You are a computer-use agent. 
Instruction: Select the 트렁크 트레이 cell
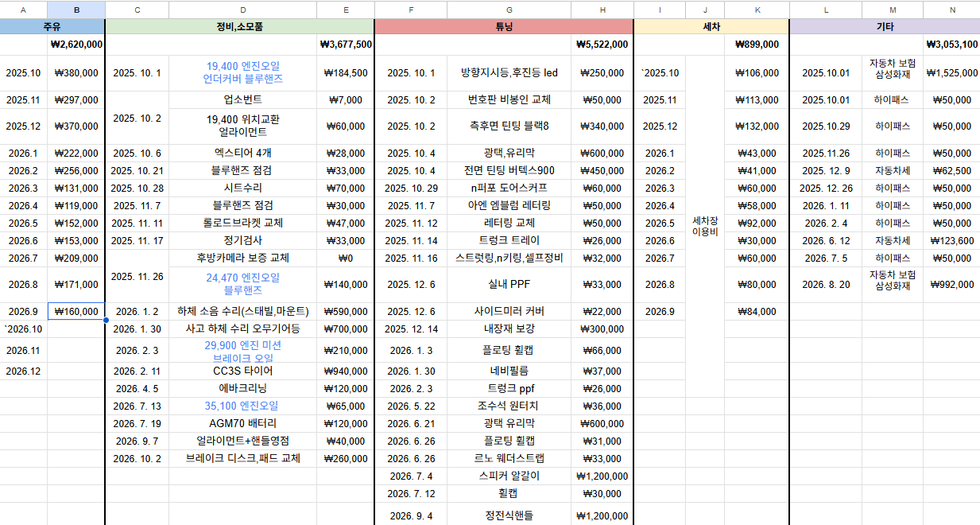(x=509, y=240)
